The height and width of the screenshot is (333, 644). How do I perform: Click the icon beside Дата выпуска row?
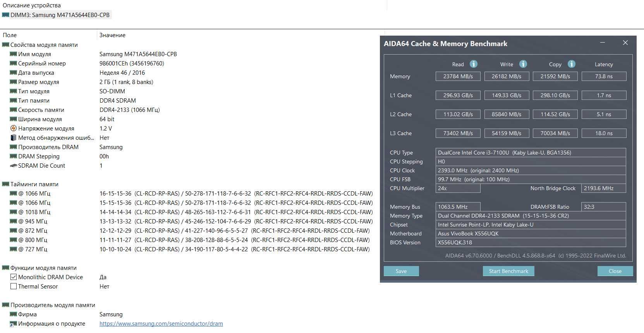13,73
